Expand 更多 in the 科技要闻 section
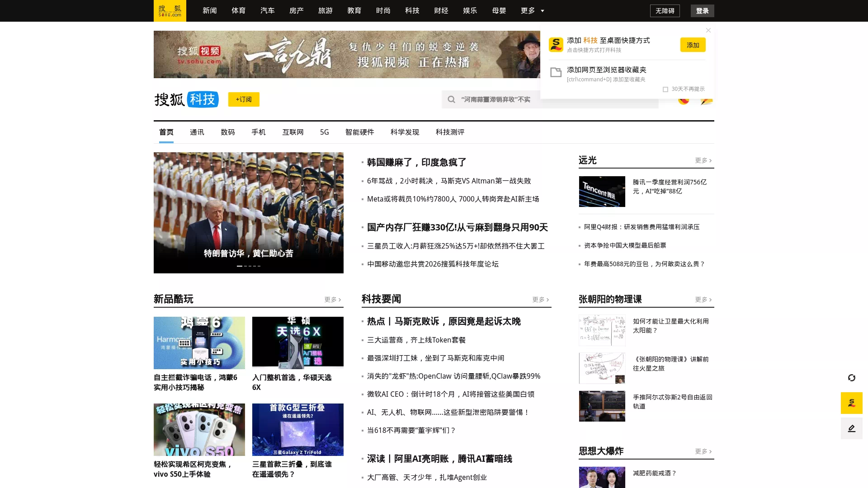Screen dimensions: 868x488 541,300
